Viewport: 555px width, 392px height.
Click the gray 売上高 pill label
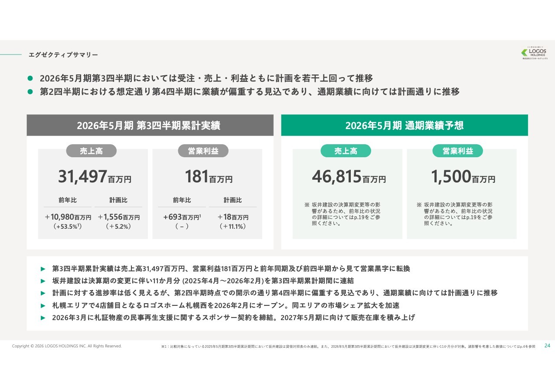click(x=91, y=151)
